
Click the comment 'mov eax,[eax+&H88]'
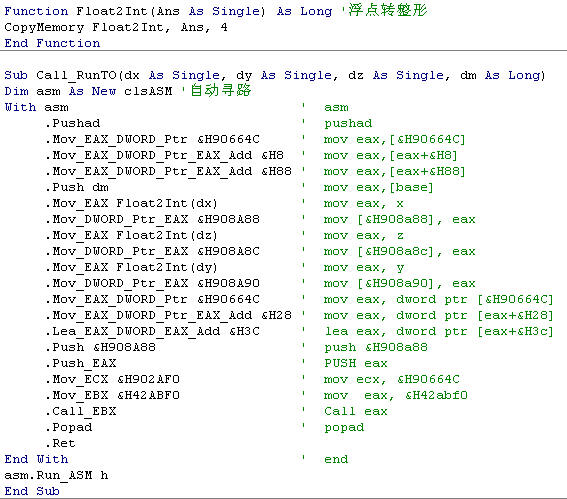coord(395,171)
